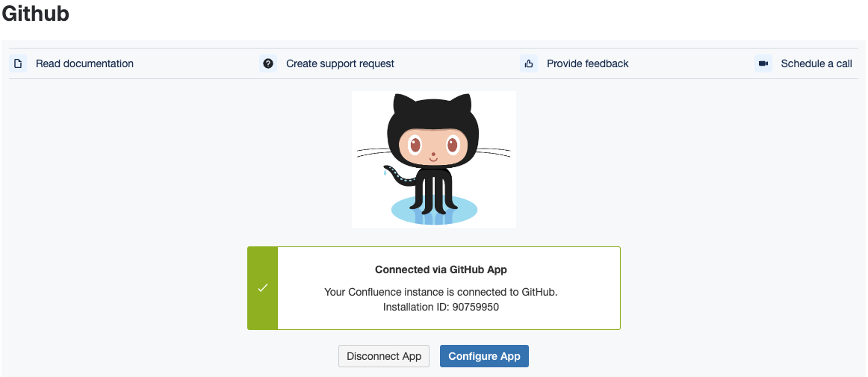868x377 pixels.
Task: Click the white checkmark success icon
Action: (262, 287)
